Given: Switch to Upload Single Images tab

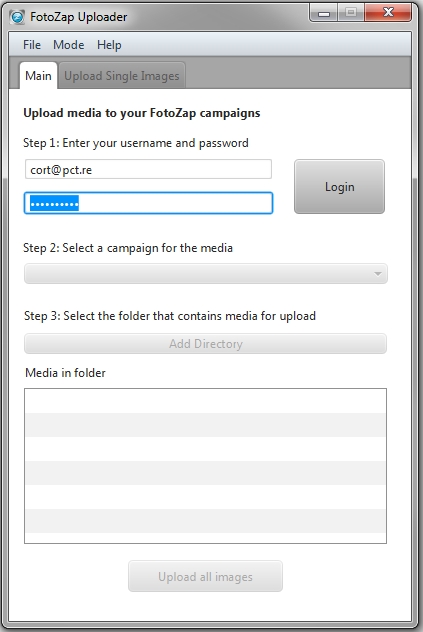Looking at the screenshot, I should coord(122,76).
